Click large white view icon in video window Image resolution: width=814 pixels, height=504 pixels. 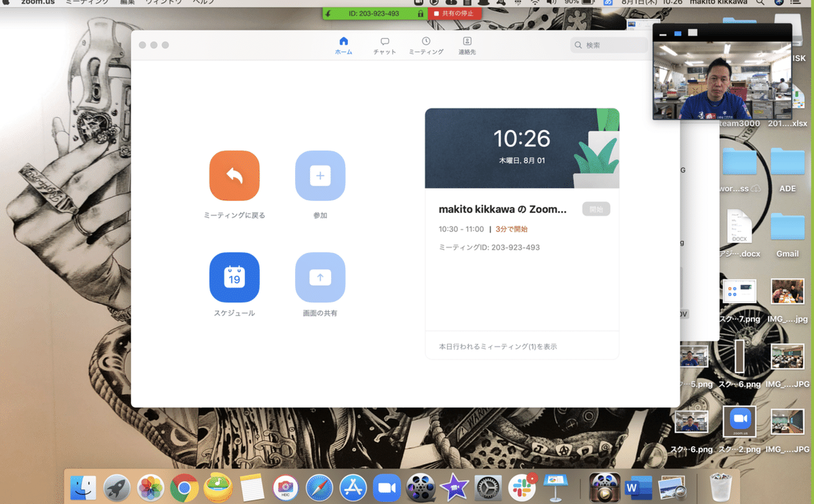[693, 33]
